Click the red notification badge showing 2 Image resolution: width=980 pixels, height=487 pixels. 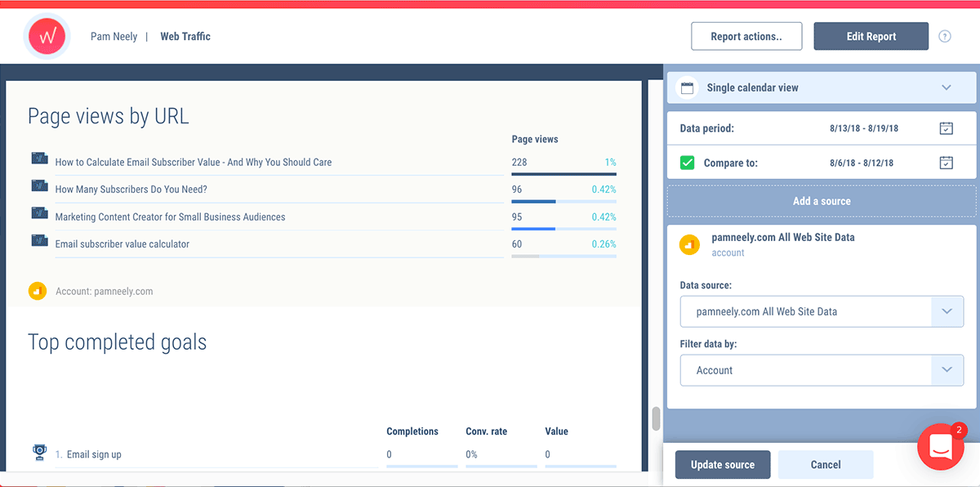pyautogui.click(x=960, y=429)
